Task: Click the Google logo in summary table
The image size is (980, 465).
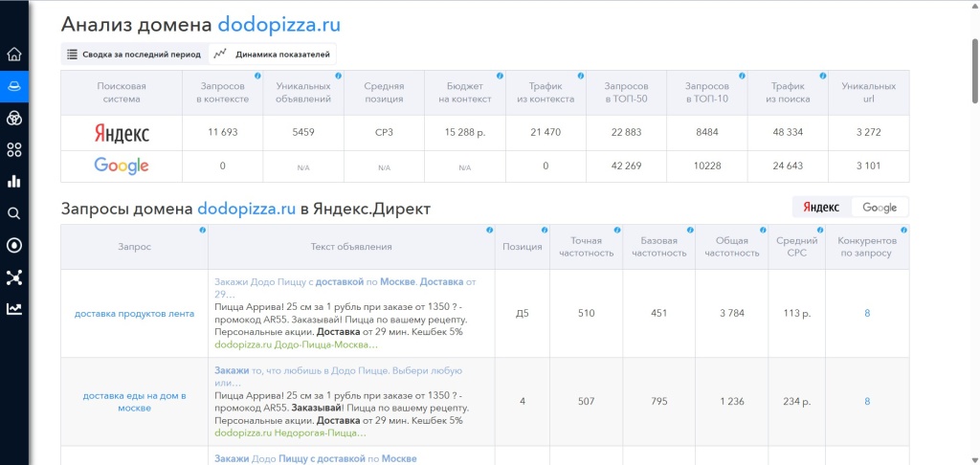Action: (122, 166)
